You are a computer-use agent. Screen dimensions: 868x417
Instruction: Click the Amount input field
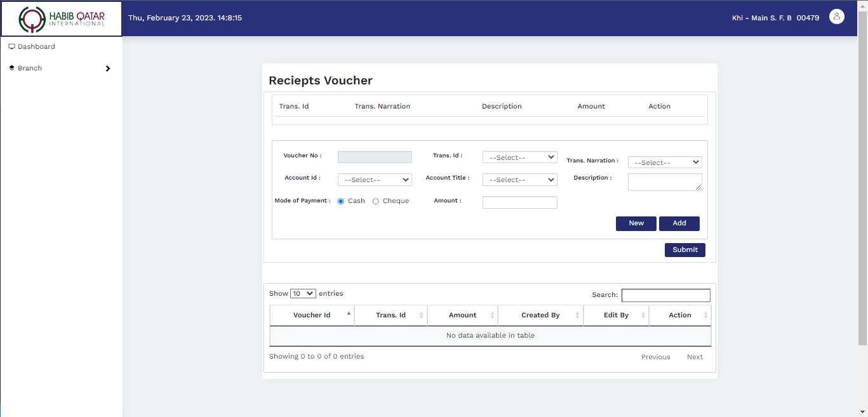[519, 202]
